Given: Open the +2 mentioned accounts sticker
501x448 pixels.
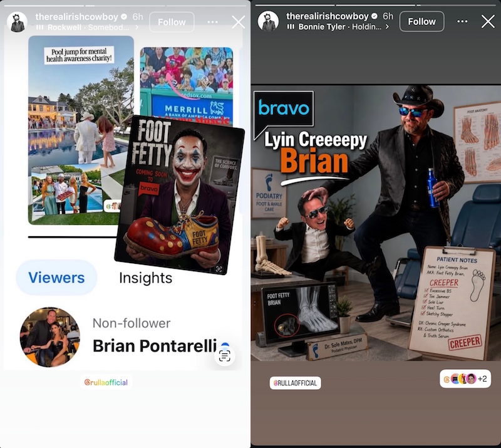Looking at the screenshot, I should pyautogui.click(x=465, y=379).
